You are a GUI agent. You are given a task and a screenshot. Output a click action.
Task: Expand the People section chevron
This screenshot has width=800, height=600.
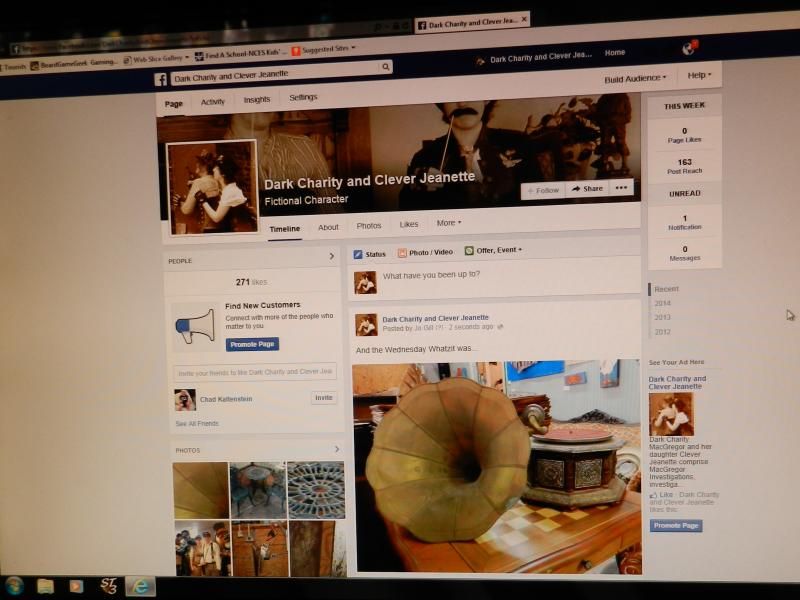pos(332,256)
